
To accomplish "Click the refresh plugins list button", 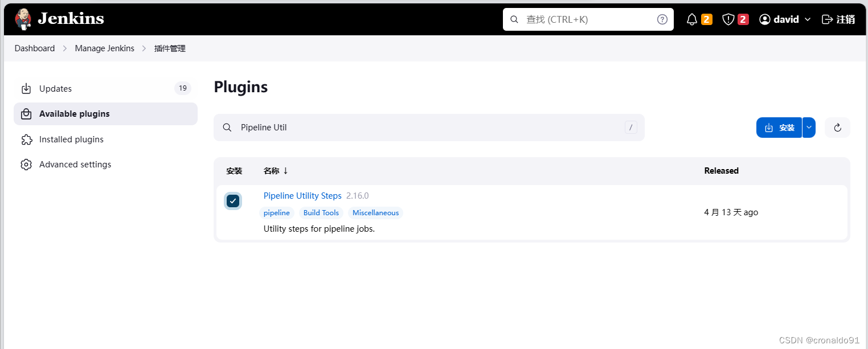I will point(837,128).
